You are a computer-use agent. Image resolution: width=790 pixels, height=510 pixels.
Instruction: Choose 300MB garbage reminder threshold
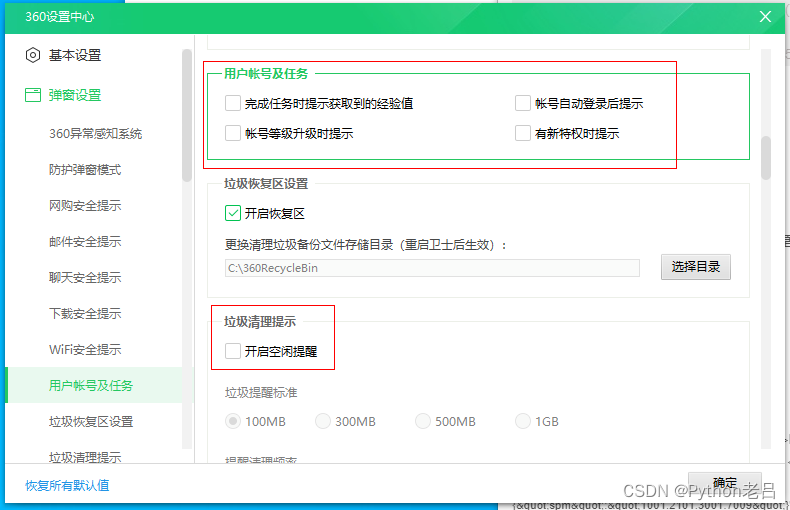click(323, 421)
